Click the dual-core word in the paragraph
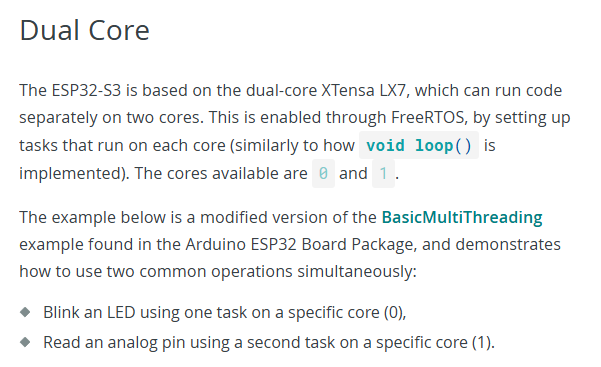The image size is (601, 367). [x=281, y=91]
